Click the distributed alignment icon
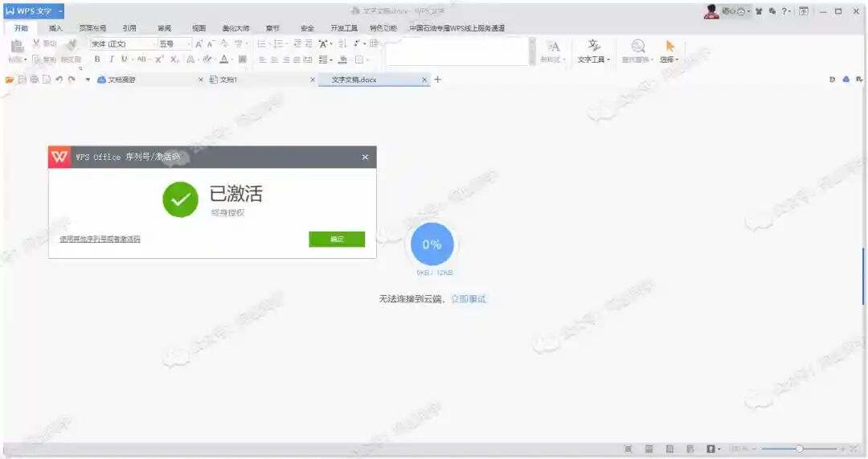Image resolution: width=868 pixels, height=459 pixels. click(x=308, y=59)
